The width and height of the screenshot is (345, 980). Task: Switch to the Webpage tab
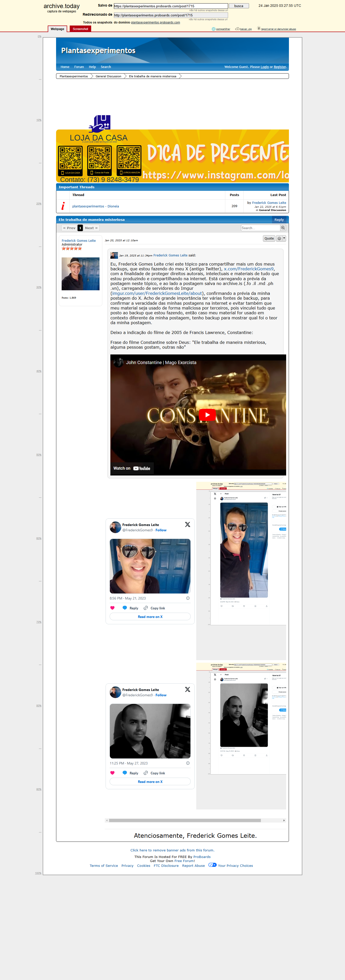(57, 29)
